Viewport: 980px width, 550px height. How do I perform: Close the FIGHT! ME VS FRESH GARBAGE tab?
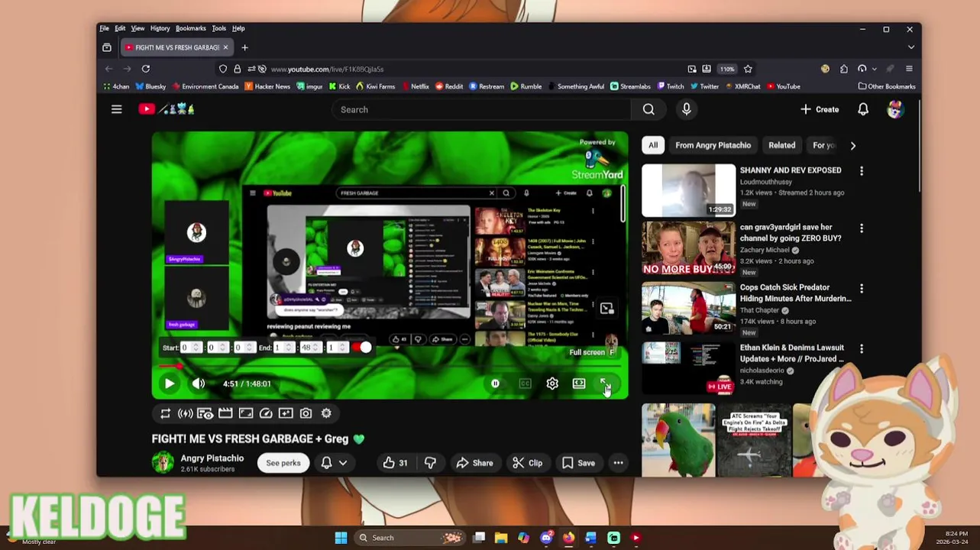tap(225, 47)
